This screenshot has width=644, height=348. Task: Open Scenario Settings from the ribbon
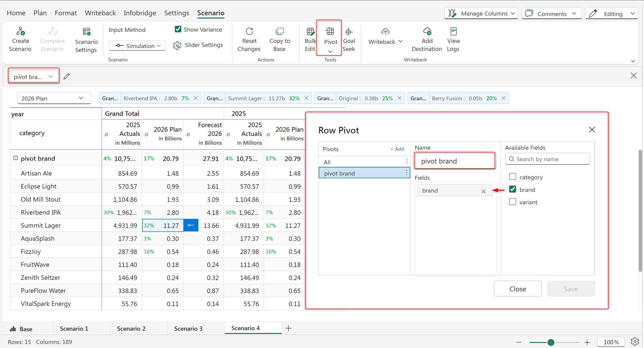(x=86, y=32)
